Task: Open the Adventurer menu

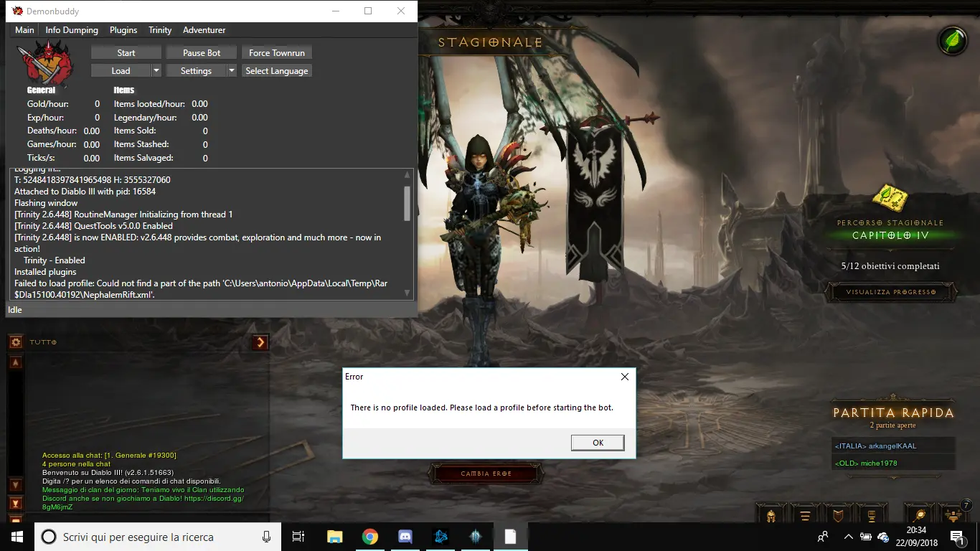Action: [204, 30]
